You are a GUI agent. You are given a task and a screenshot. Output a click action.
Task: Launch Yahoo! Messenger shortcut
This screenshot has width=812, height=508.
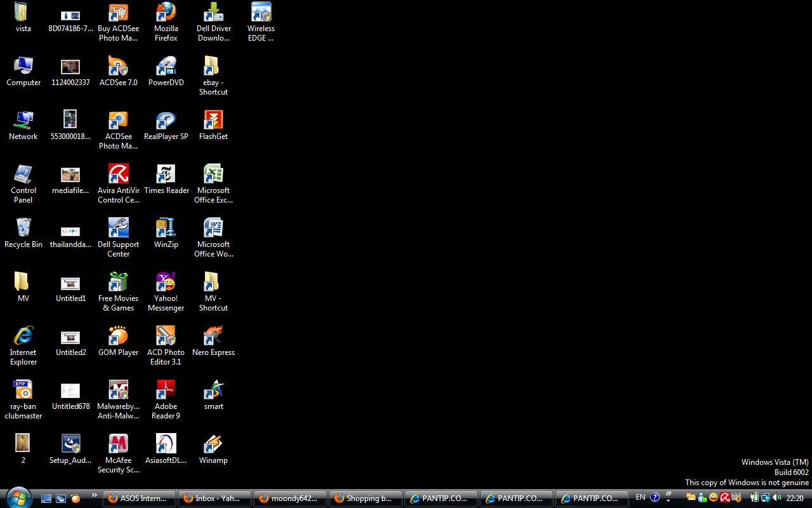(x=166, y=292)
